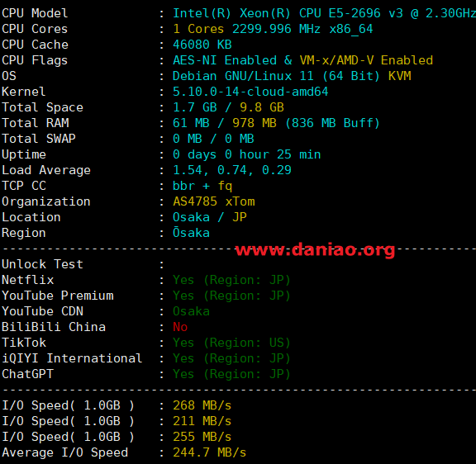The image size is (476, 464).
Task: Click the Netflix unlock result
Action: tap(231, 280)
